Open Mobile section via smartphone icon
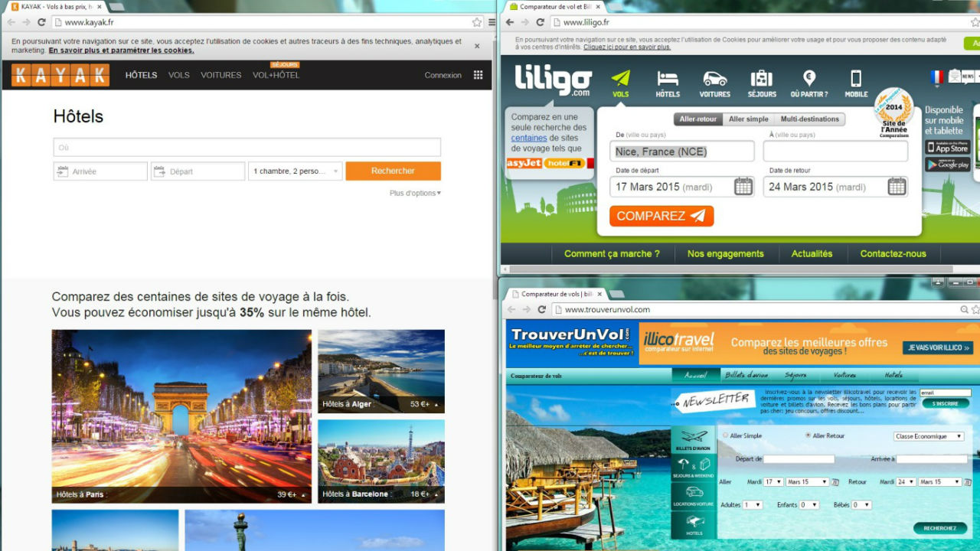The height and width of the screenshot is (551, 980). [x=855, y=77]
